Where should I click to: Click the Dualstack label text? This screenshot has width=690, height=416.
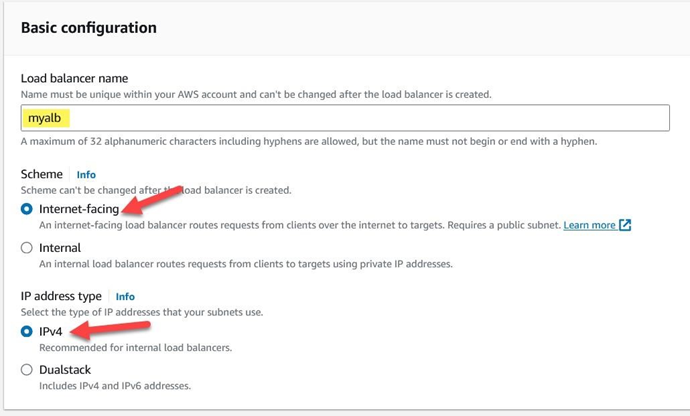click(65, 370)
